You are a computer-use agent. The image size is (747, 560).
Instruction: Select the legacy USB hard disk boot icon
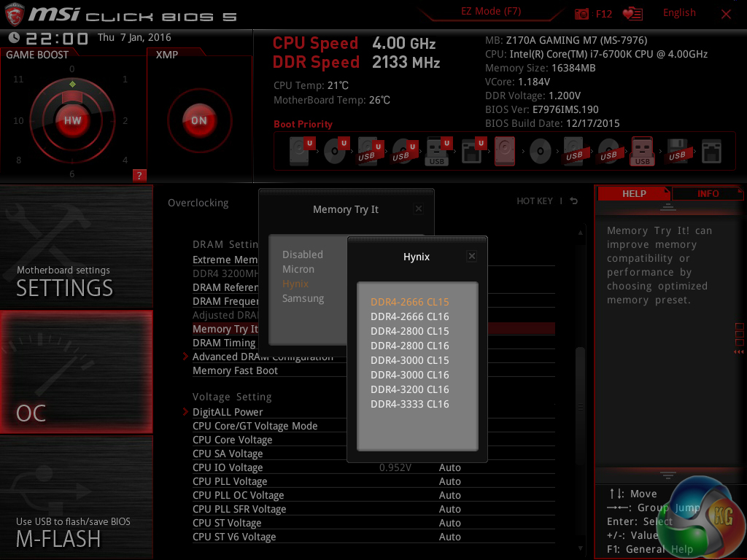(575, 151)
